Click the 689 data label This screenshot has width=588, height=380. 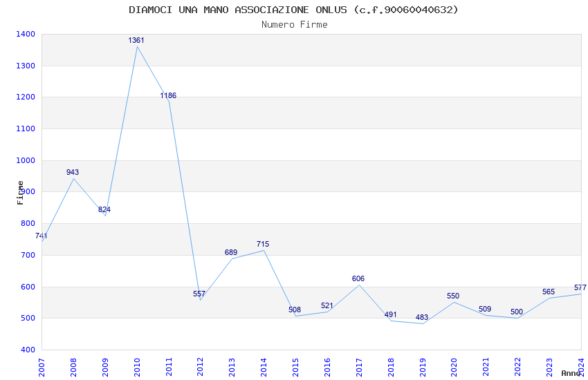click(231, 252)
